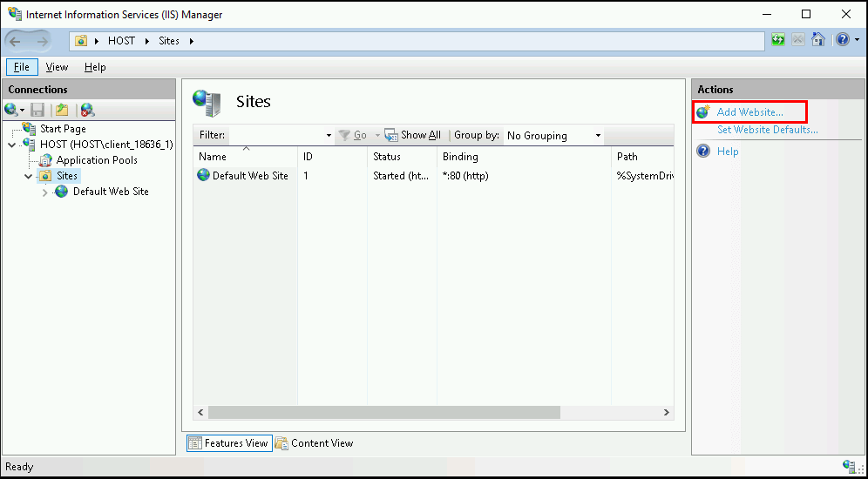Select Start Page in tree
The height and width of the screenshot is (479, 868).
[x=63, y=129]
